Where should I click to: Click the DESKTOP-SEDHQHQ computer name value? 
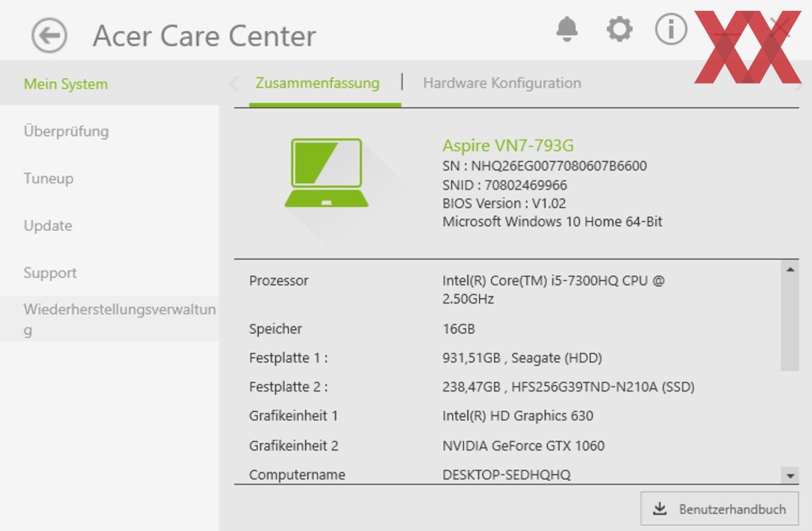pos(506,475)
